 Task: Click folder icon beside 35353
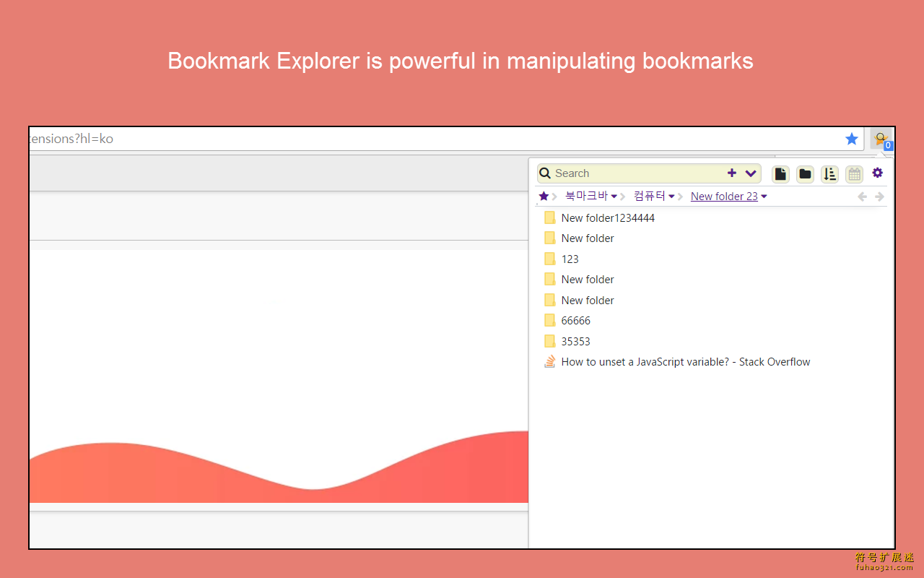tap(550, 342)
